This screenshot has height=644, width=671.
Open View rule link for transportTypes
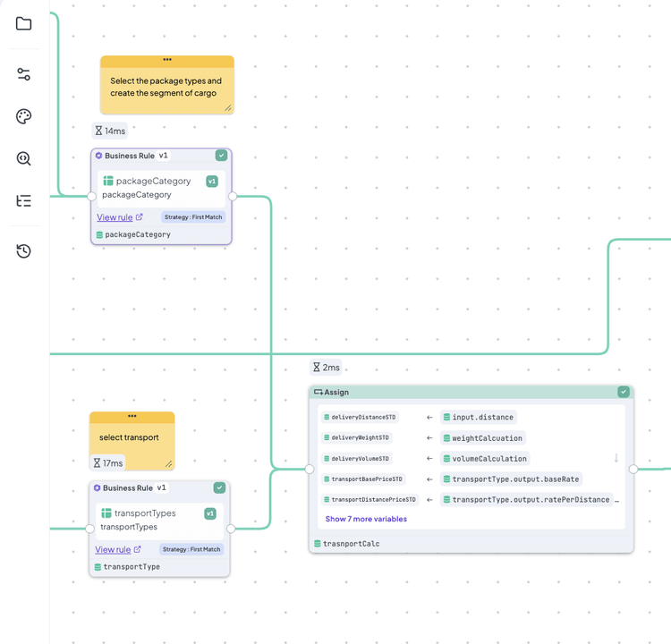[113, 549]
